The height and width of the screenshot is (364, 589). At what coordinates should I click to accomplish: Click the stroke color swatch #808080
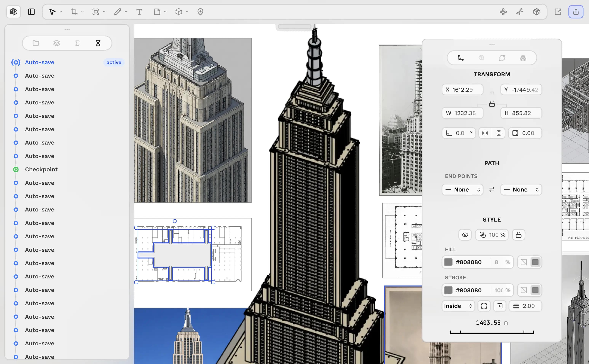pyautogui.click(x=448, y=290)
